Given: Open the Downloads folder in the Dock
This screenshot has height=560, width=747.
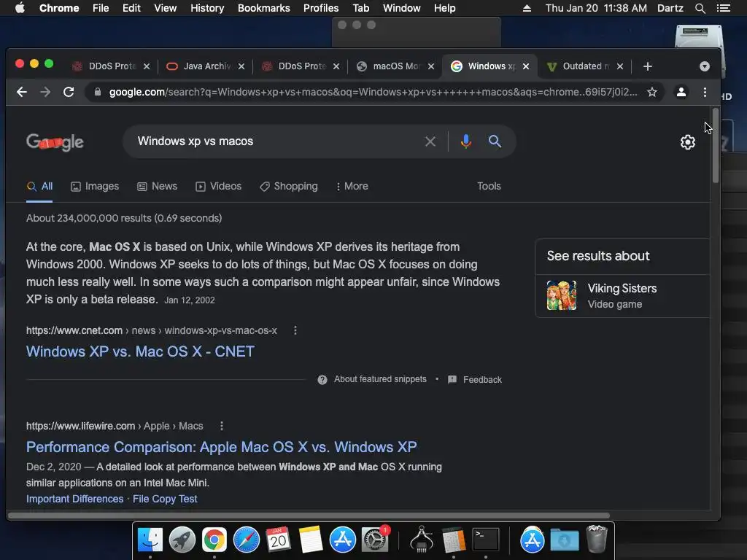Looking at the screenshot, I should click(565, 540).
